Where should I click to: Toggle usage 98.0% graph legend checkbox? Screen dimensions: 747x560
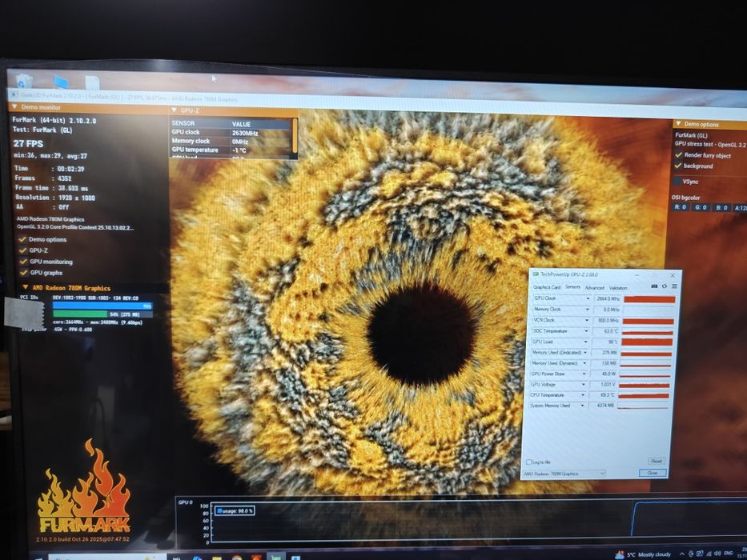[219, 510]
